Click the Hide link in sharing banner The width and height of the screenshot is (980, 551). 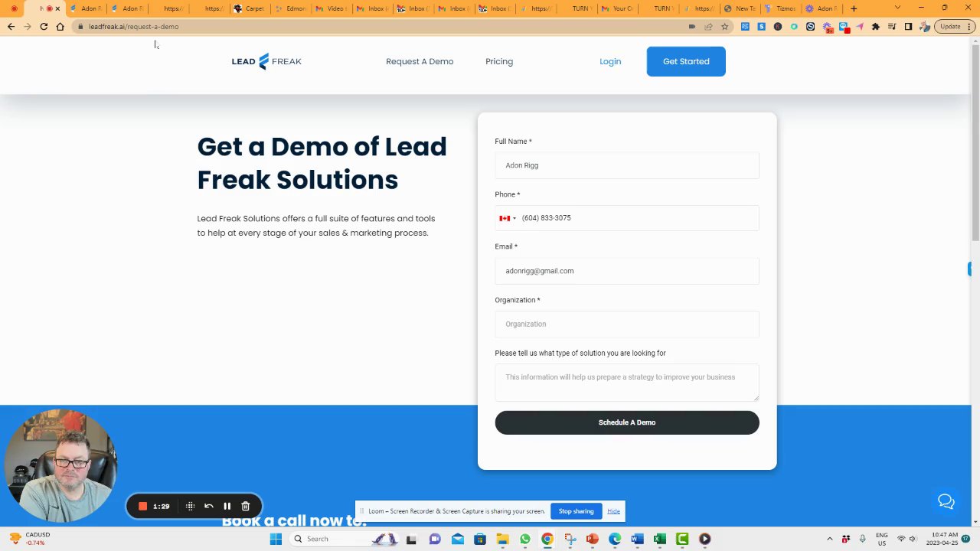click(613, 511)
